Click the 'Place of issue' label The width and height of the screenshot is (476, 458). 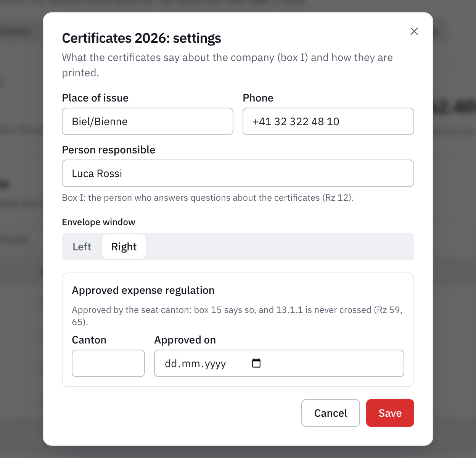point(95,98)
